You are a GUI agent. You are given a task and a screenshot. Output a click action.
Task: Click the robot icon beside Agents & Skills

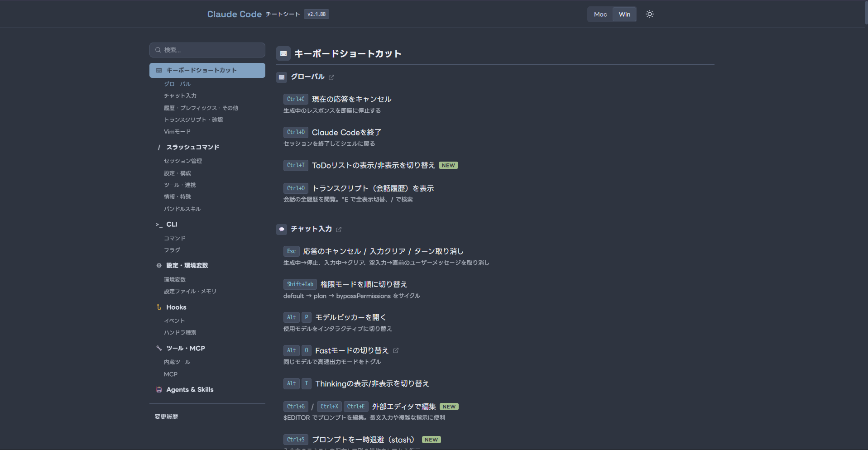[158, 389]
